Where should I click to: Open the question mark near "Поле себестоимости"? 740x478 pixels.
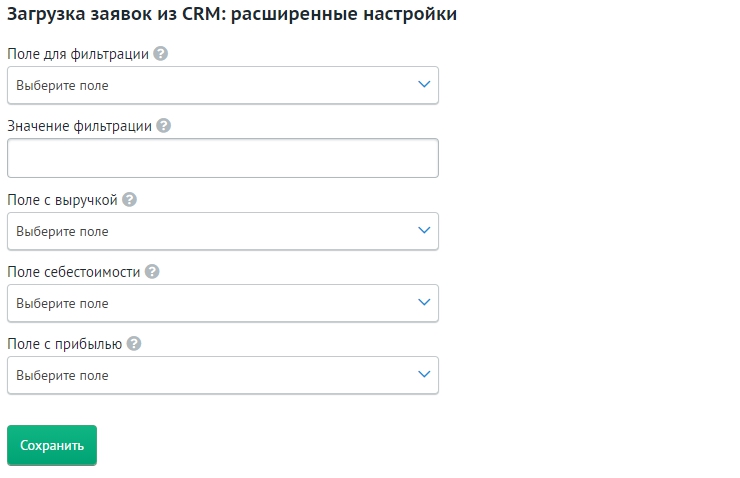pos(152,271)
